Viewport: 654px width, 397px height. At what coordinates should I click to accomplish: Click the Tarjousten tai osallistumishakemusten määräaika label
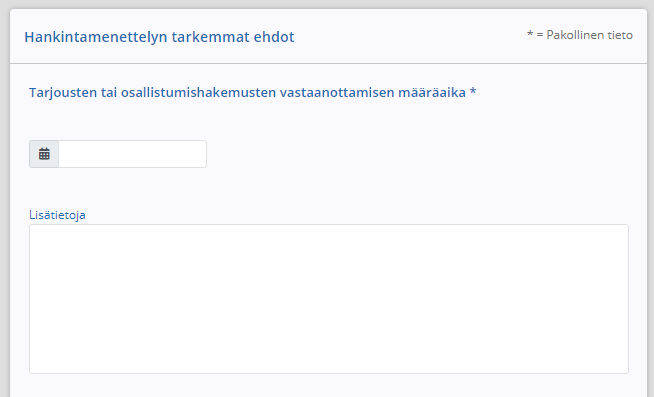(x=252, y=92)
